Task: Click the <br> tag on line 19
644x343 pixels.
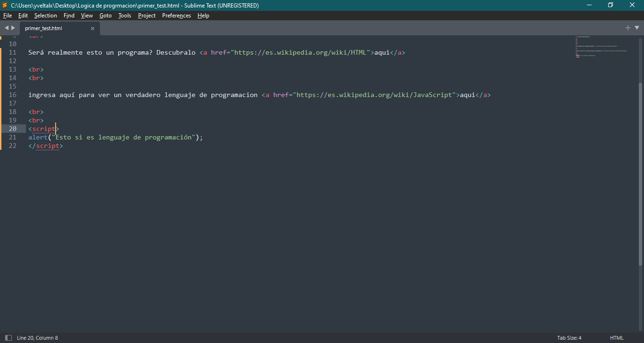Action: pos(36,120)
